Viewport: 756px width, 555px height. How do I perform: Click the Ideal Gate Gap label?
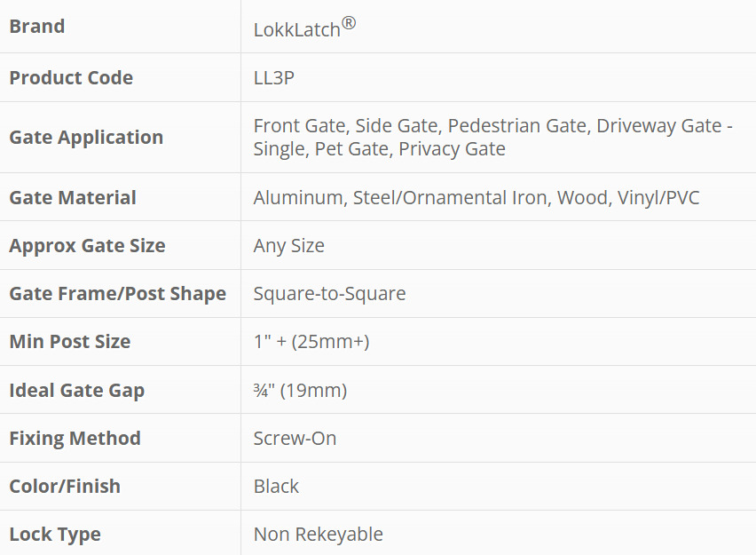click(77, 391)
